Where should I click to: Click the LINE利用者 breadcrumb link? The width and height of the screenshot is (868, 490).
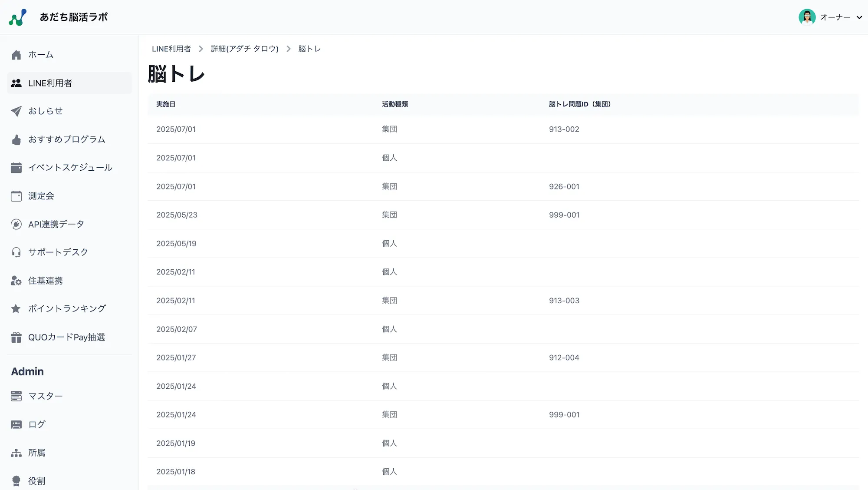[x=171, y=49]
